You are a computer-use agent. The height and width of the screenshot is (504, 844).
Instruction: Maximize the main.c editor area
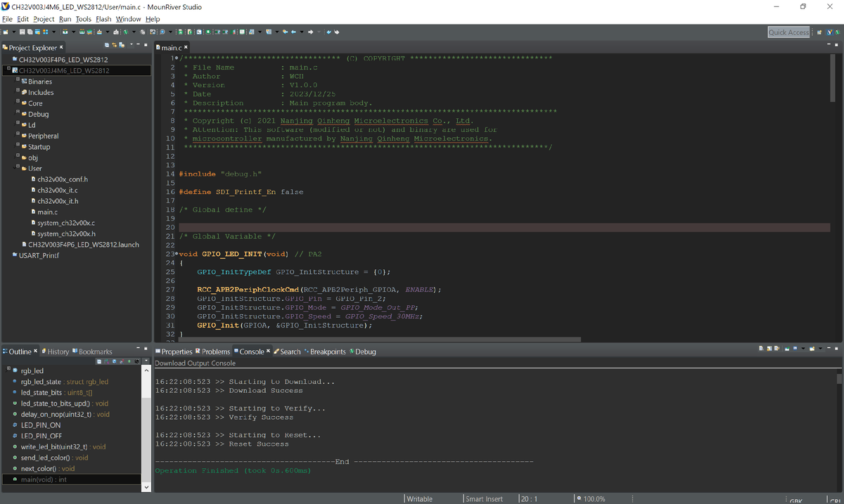pyautogui.click(x=837, y=46)
